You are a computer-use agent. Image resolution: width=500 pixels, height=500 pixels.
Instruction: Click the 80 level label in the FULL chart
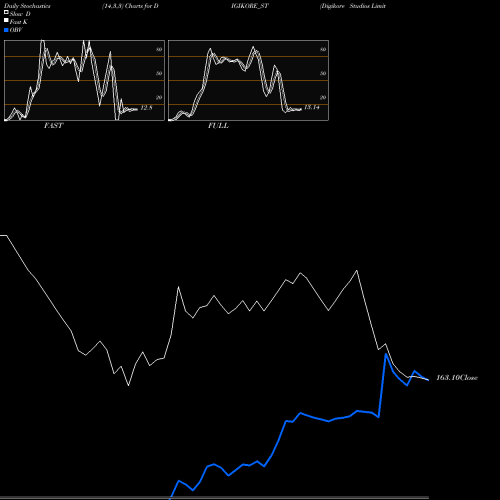(323, 49)
